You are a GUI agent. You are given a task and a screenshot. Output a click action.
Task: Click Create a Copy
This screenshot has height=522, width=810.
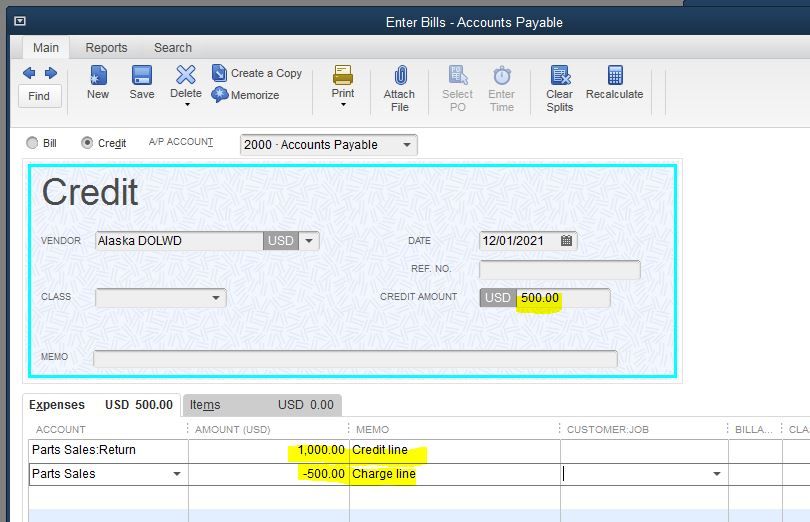pyautogui.click(x=257, y=73)
